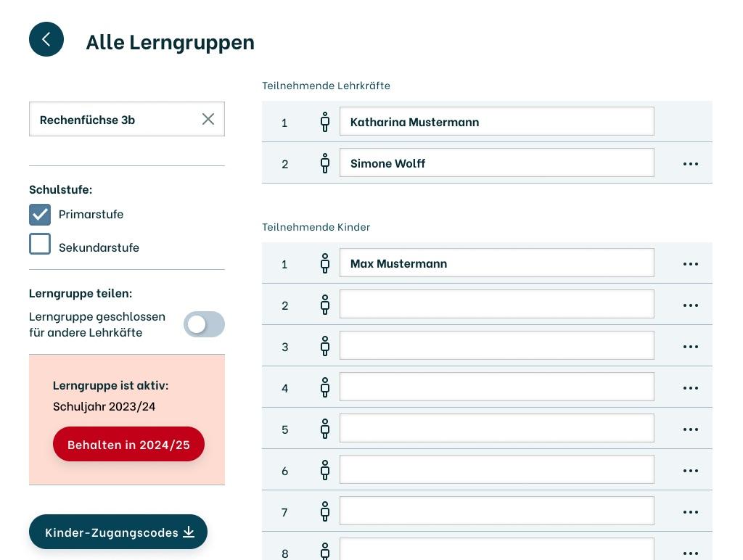The width and height of the screenshot is (743, 560).
Task: Open more options for child row 6
Action: [x=691, y=471]
